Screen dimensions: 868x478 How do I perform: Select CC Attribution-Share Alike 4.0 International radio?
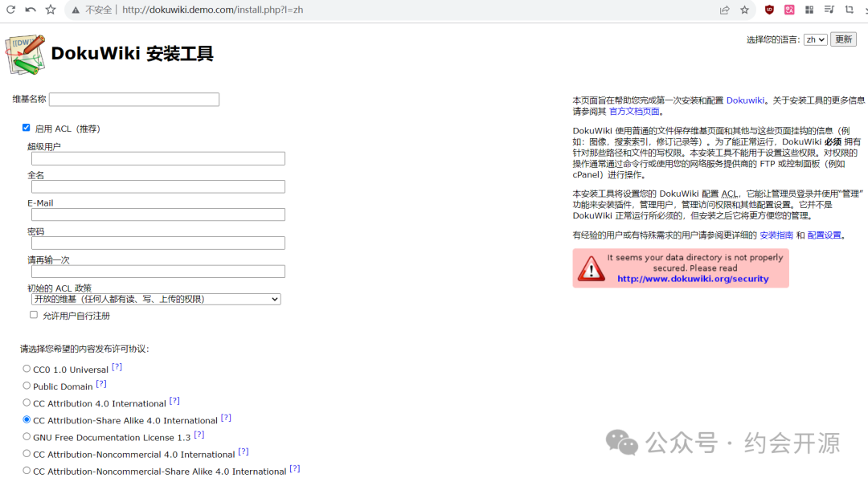pyautogui.click(x=27, y=419)
